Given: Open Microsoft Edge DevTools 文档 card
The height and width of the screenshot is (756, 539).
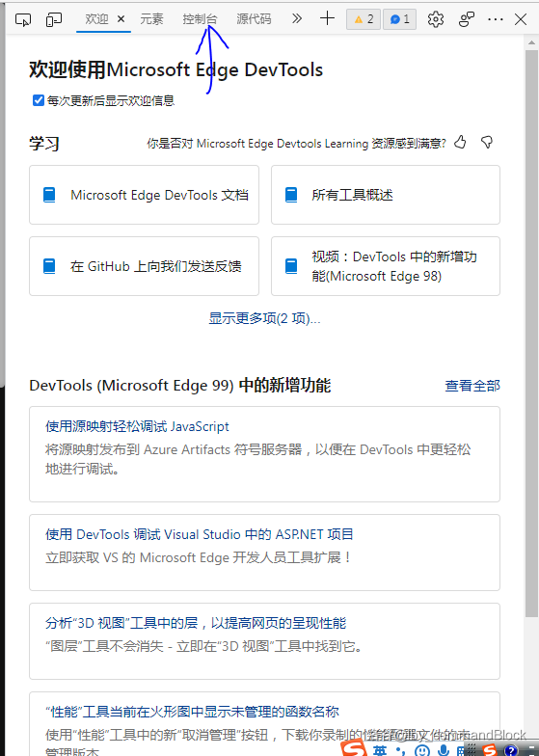Looking at the screenshot, I should click(145, 195).
